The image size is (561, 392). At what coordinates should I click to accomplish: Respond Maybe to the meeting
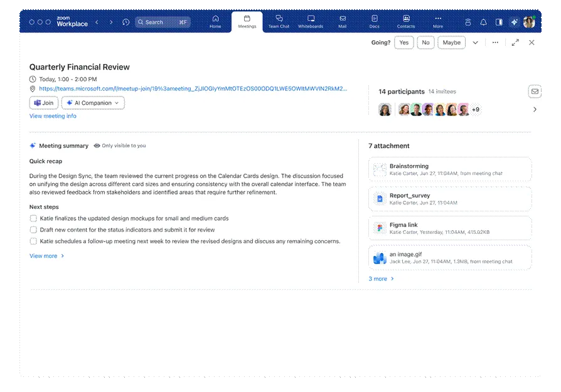[452, 43]
